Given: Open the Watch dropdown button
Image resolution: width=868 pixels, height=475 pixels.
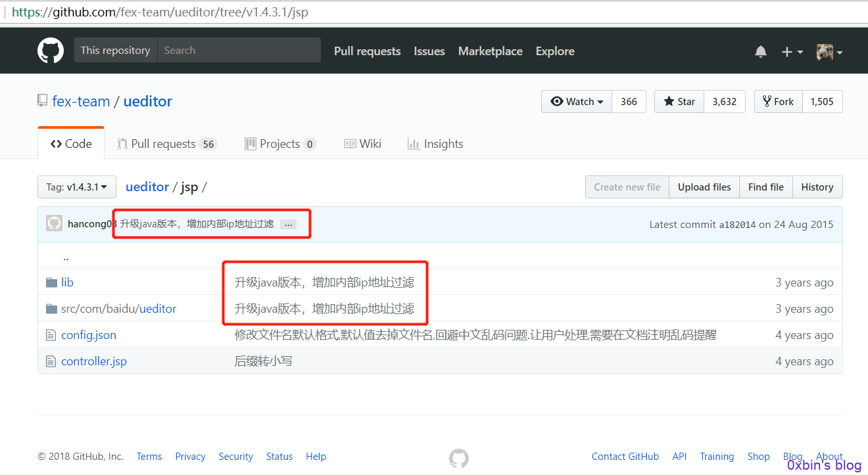Looking at the screenshot, I should [x=577, y=101].
